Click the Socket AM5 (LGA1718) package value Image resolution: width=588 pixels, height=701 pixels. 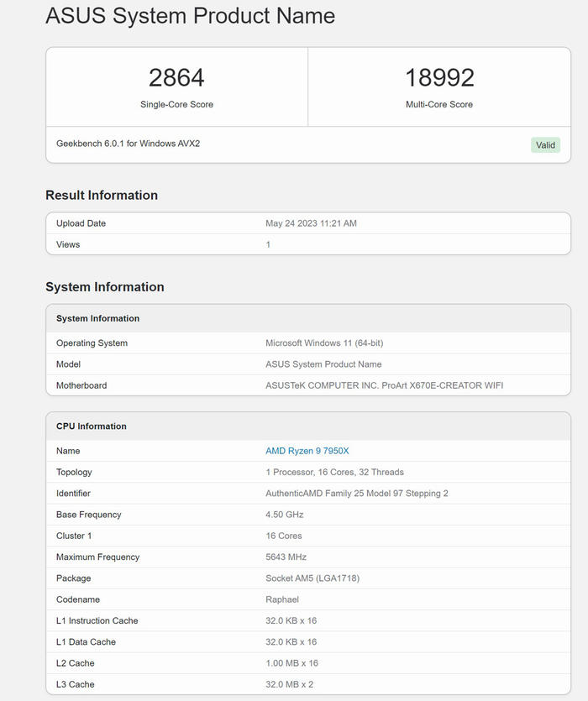312,578
